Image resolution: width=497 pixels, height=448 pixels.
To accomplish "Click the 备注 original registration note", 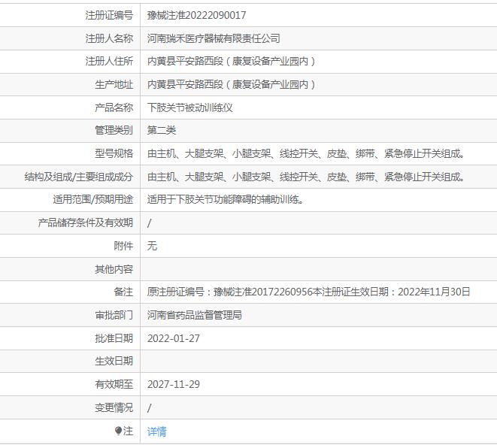I will click(308, 292).
